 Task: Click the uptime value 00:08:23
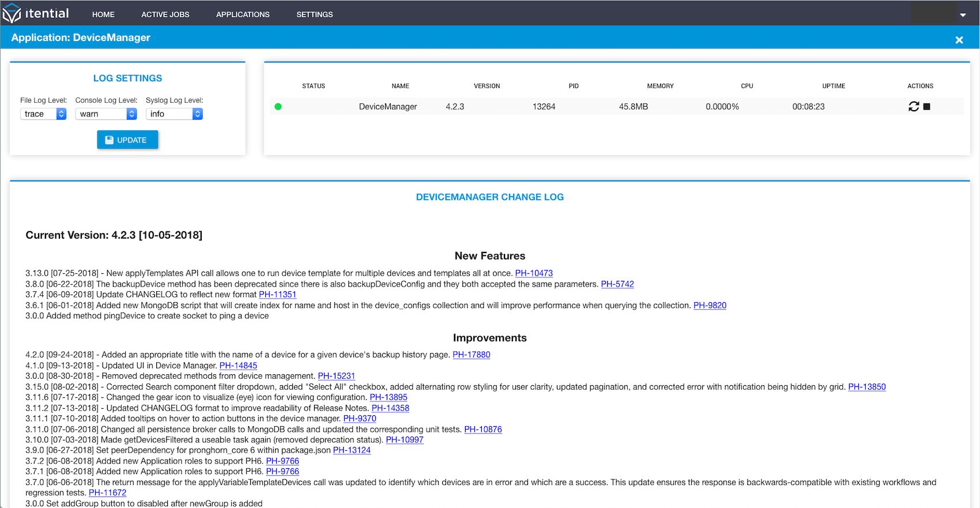(808, 107)
